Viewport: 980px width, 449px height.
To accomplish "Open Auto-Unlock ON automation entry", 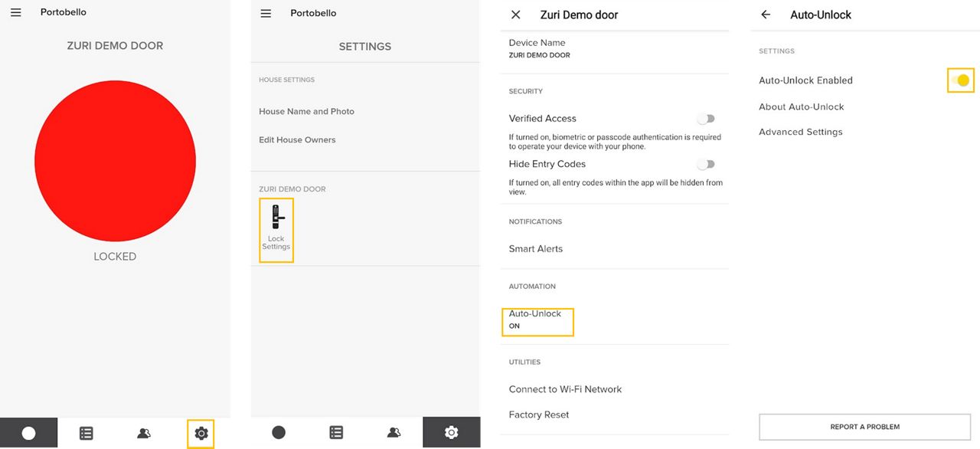I will 537,321.
